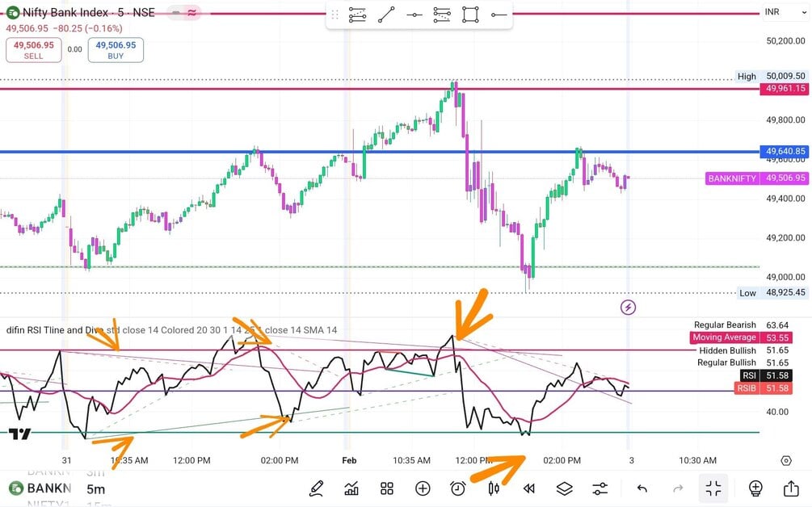Viewport: 812px width, 507px height.
Task: Click the 49,506.95 −80.25 (−0.16%) price change text
Action: point(64,28)
